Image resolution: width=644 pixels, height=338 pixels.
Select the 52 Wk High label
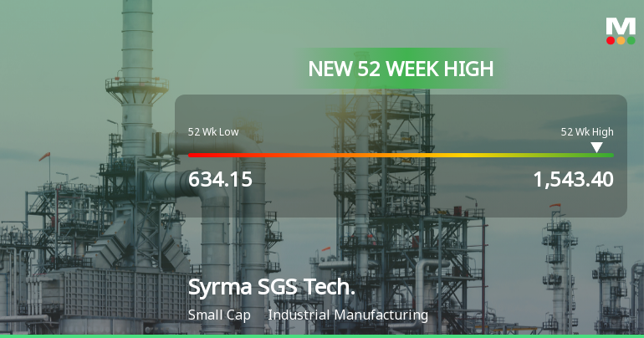tap(587, 132)
